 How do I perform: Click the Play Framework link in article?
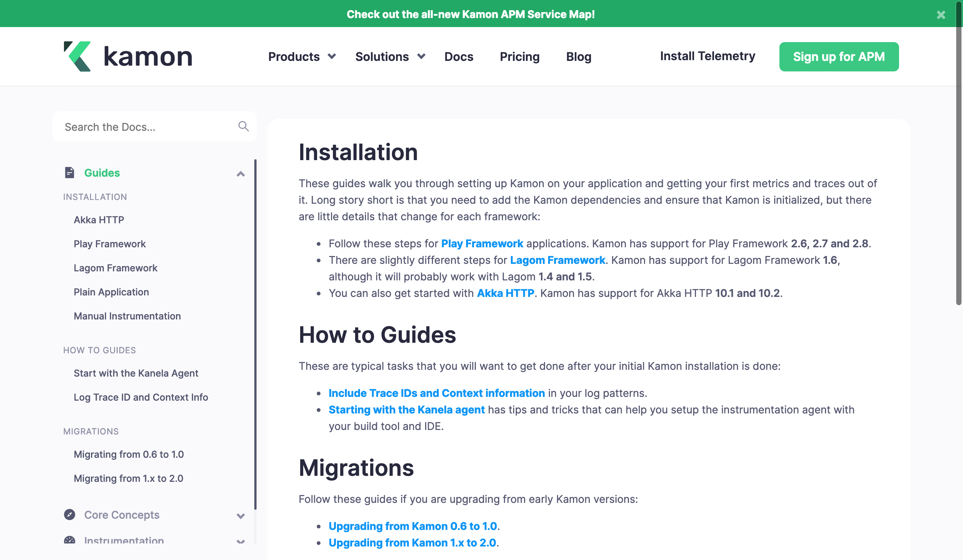click(x=482, y=243)
